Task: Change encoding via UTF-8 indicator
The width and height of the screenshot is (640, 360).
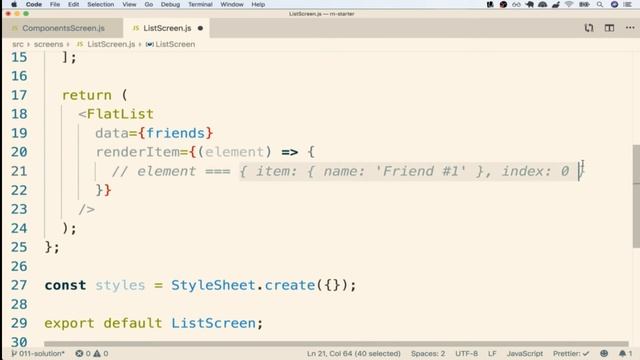Action: [467, 353]
